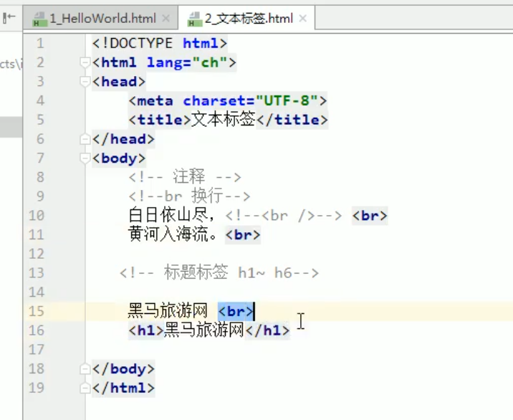Click the text 黄河入海流。

[173, 234]
